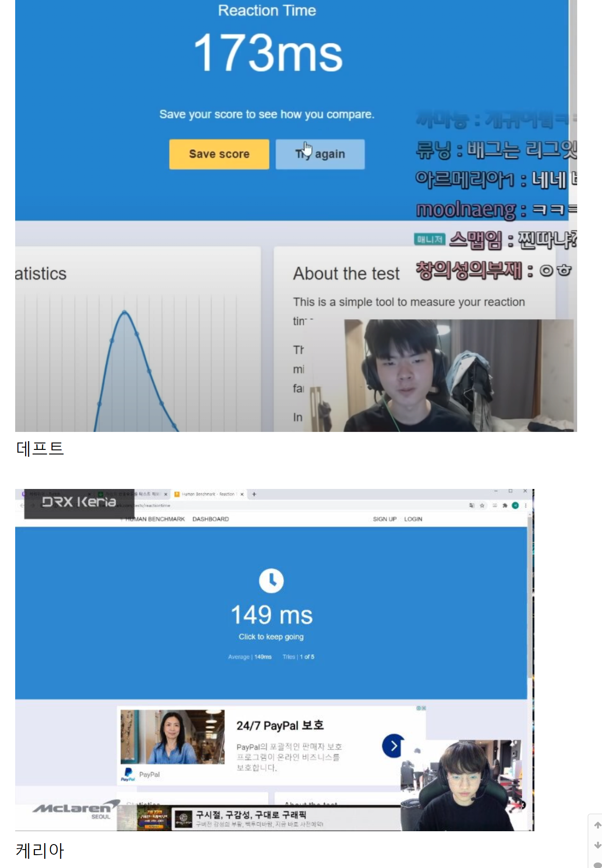Click the translate icon in address bar
This screenshot has width=602, height=868.
coord(471,506)
